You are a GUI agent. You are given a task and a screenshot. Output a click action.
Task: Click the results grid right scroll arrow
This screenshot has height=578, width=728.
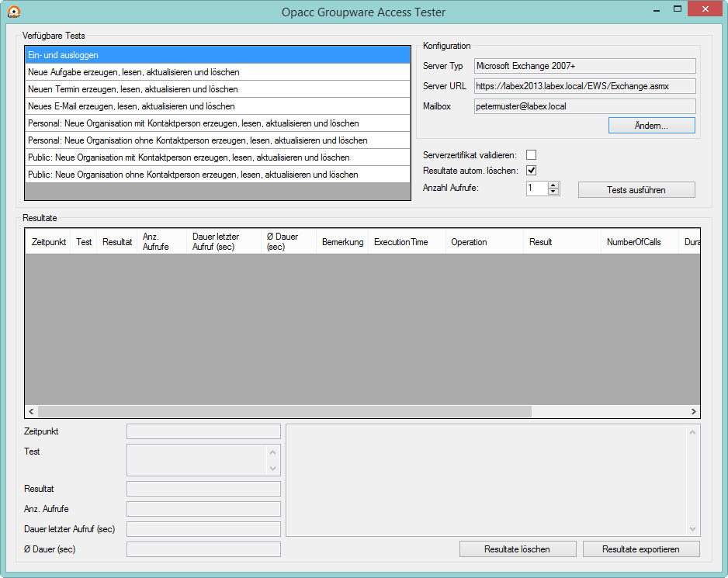point(693,411)
